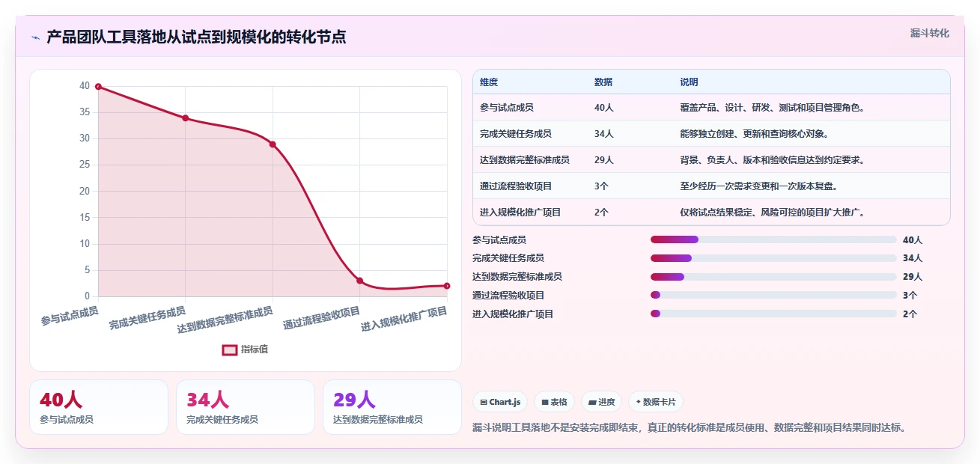Click the description 能够独立创建、更新和查询核心对象
Screen dimensions: 980x464
point(755,134)
